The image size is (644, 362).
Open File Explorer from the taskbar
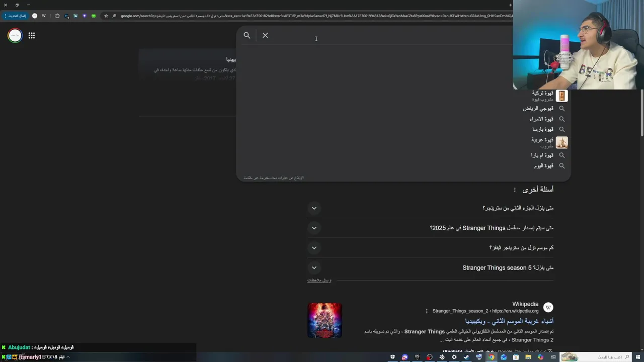(x=528, y=357)
